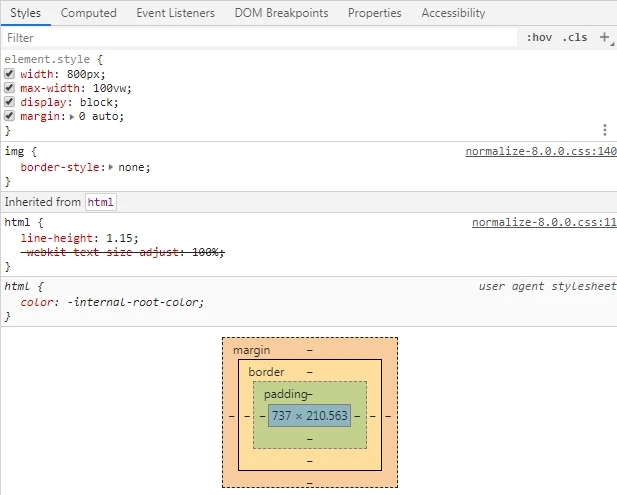Viewport: 617px width, 495px height.
Task: Open the normalize-8.0.0.css:140 source link
Action: 541,152
